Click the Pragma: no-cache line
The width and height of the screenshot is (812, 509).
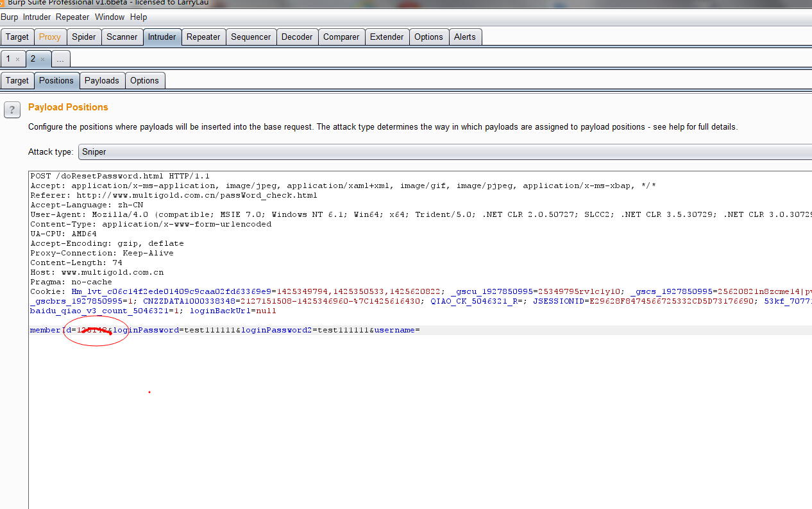pyautogui.click(x=71, y=282)
